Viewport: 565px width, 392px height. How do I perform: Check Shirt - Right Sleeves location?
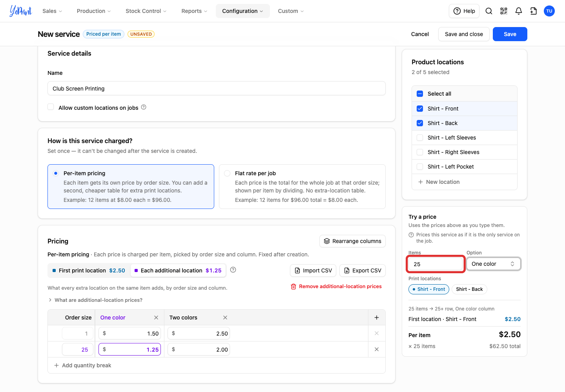pos(420,152)
